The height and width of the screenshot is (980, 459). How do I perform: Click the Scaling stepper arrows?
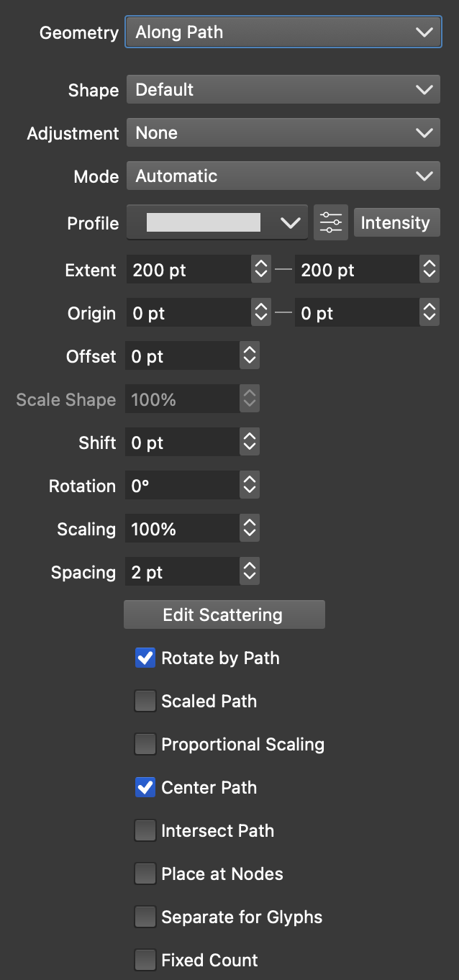[x=250, y=529]
